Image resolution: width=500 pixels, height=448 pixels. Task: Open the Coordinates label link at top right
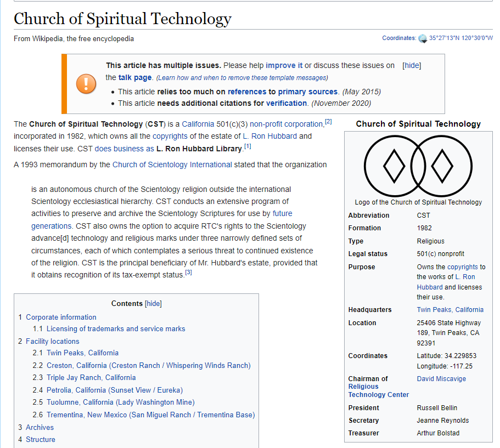pyautogui.click(x=399, y=38)
